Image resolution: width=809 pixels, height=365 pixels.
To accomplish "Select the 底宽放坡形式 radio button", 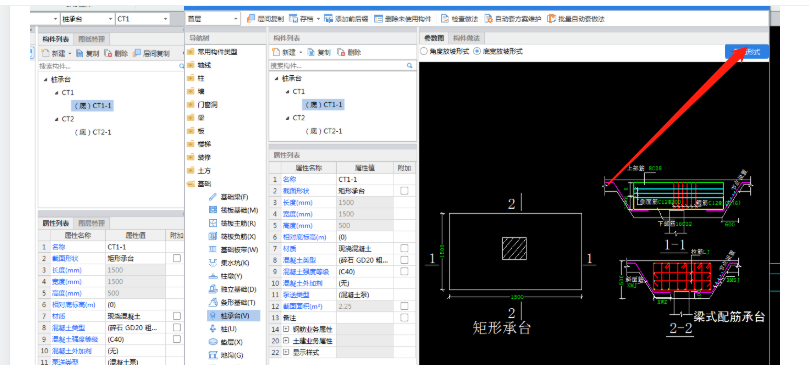I will point(477,52).
